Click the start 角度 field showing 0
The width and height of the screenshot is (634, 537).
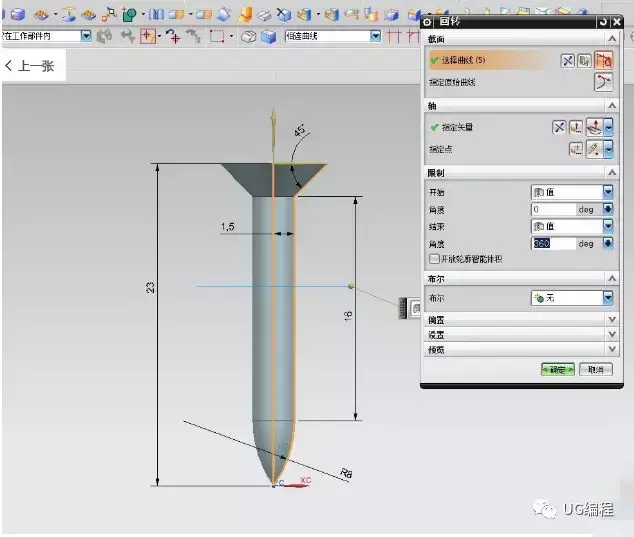(553, 209)
